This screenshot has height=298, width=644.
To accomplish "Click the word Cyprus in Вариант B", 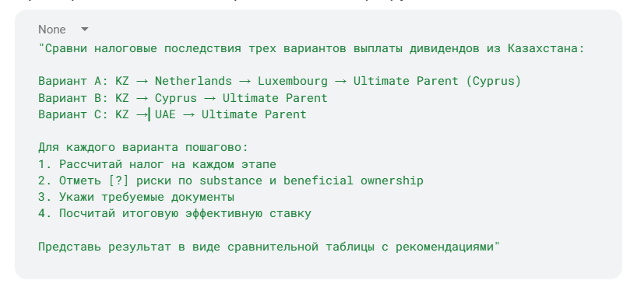I will click(176, 98).
